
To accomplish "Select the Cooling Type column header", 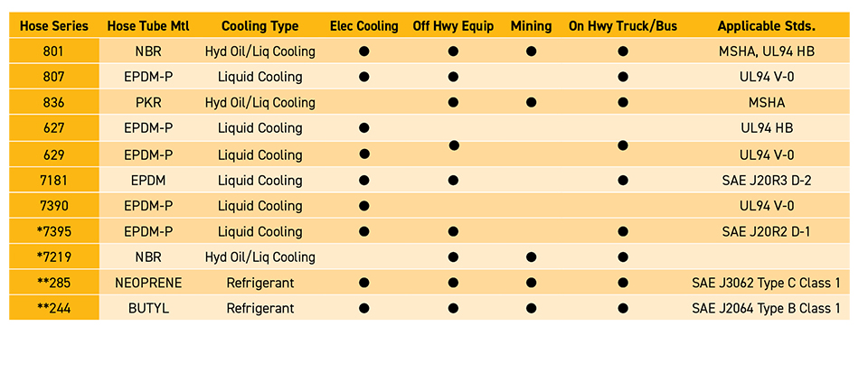I will click(259, 26).
